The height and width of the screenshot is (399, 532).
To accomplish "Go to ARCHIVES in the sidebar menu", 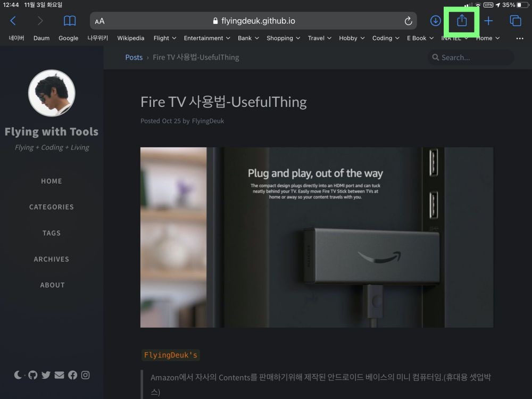I will click(52, 259).
